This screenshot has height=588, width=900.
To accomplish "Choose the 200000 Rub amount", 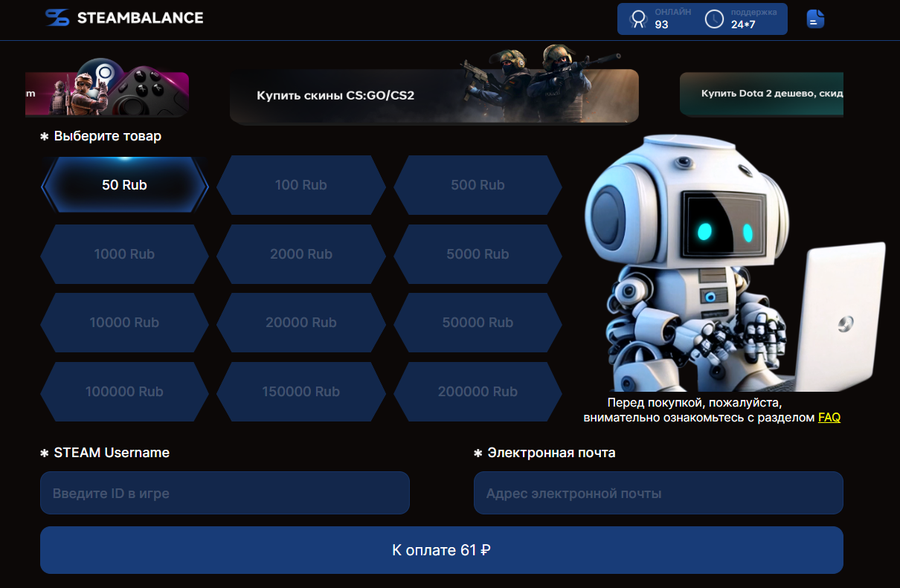I will [478, 392].
